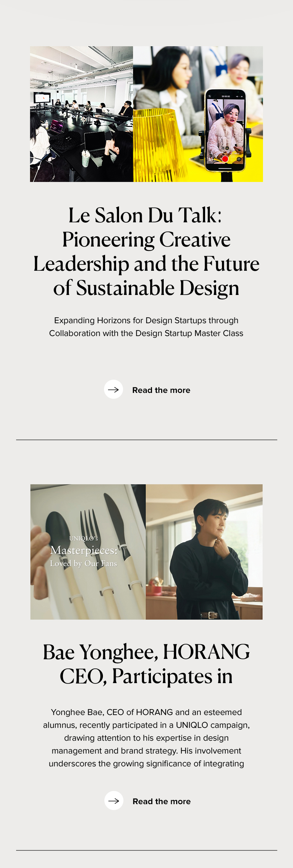293x868 pixels.
Task: Click the Bae Yonghee, HORANG CEO headline
Action: tap(146, 664)
